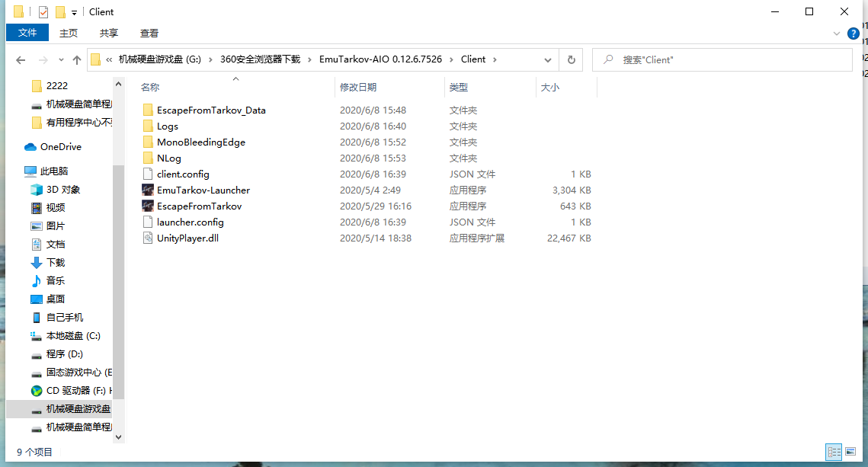The image size is (868, 467).
Task: Show hidden breadcrumb path with double chevron
Action: click(109, 59)
